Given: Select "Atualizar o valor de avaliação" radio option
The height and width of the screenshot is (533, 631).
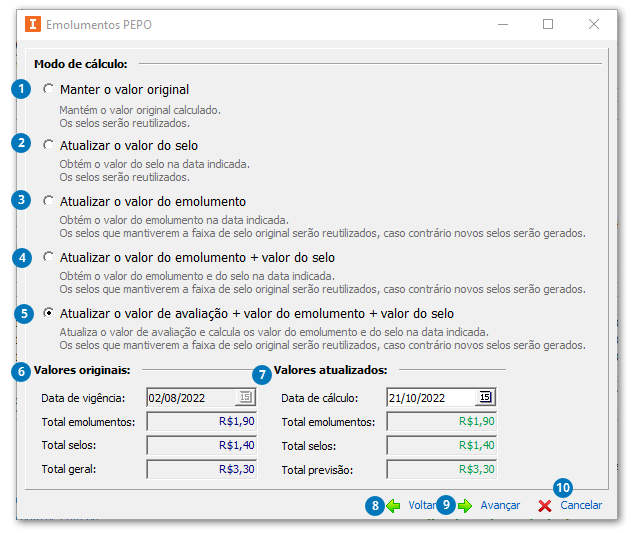Looking at the screenshot, I should [x=48, y=313].
